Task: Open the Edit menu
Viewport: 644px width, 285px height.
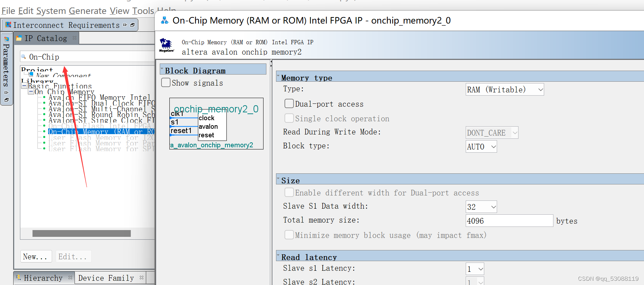Action: 26,11
